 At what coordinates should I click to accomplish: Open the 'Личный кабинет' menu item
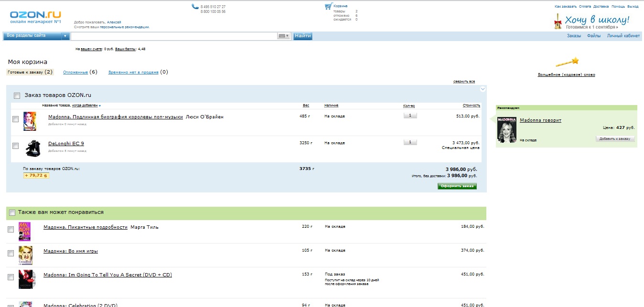click(623, 36)
